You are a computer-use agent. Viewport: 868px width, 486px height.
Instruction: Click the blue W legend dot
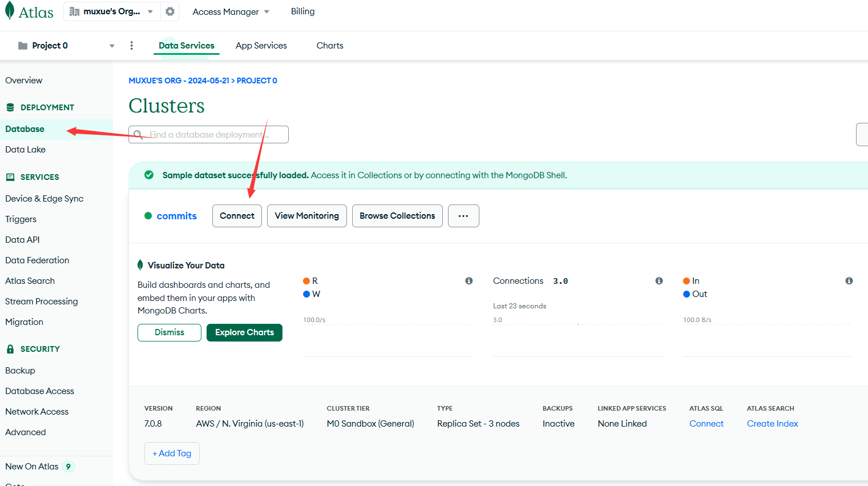[x=306, y=294]
